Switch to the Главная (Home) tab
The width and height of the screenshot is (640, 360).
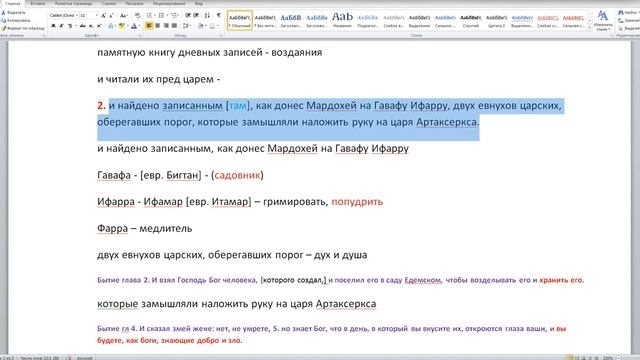(x=13, y=4)
